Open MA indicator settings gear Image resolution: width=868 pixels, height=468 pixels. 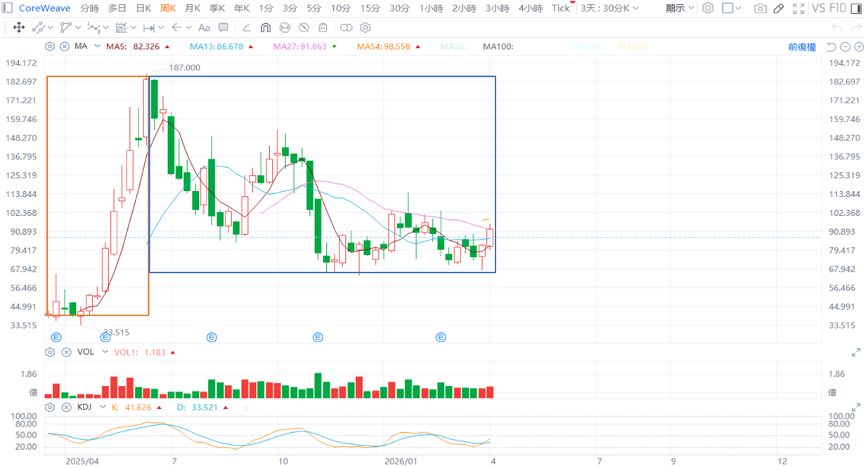point(50,46)
